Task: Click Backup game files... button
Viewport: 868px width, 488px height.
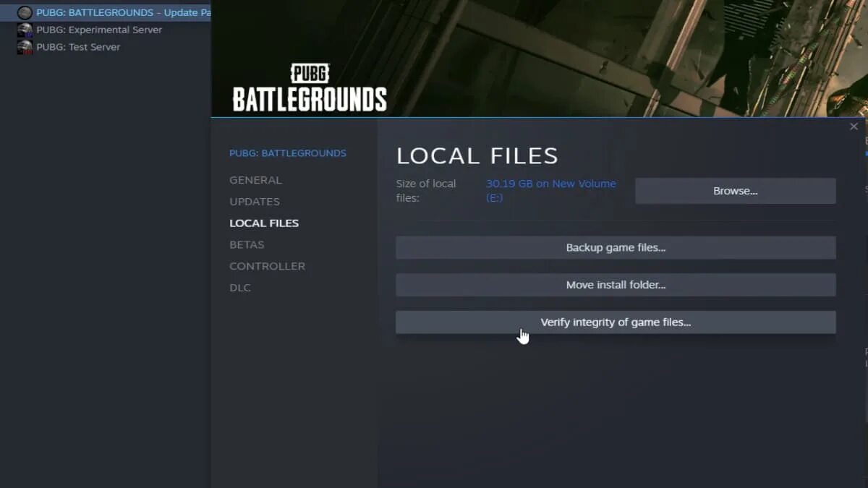Action: pyautogui.click(x=616, y=247)
